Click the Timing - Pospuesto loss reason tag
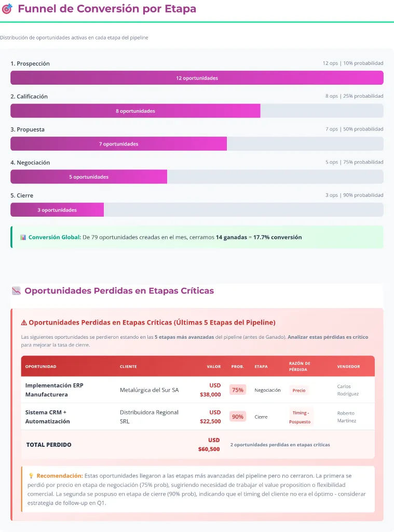This screenshot has width=394, height=532. click(x=301, y=417)
